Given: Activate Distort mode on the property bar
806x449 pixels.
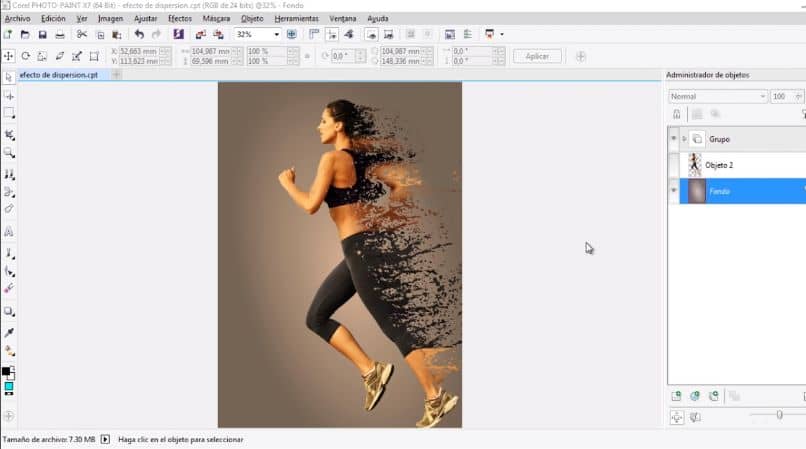Looking at the screenshot, I should (x=77, y=56).
